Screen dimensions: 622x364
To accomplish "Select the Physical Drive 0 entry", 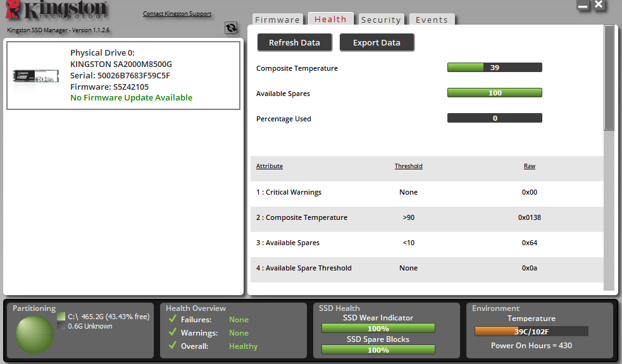I will 123,75.
